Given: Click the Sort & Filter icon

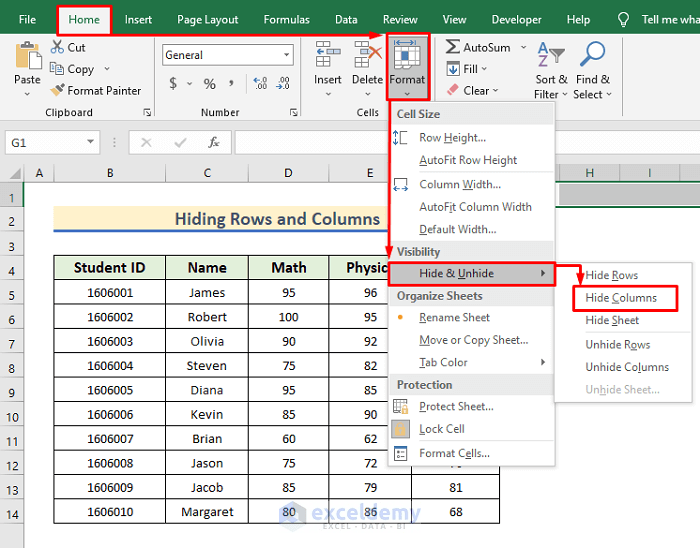Looking at the screenshot, I should click(x=550, y=54).
